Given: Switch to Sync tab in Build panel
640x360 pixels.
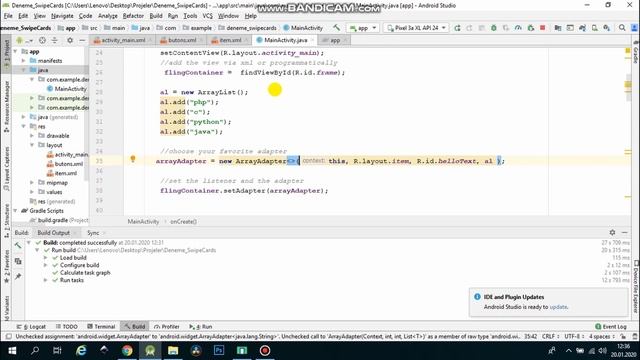Looking at the screenshot, I should click(x=93, y=233).
